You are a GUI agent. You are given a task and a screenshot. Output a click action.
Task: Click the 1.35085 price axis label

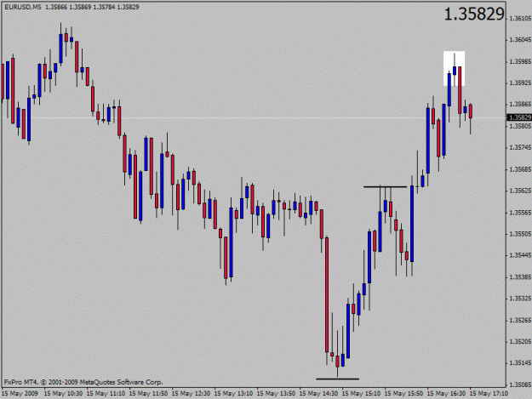(x=520, y=385)
